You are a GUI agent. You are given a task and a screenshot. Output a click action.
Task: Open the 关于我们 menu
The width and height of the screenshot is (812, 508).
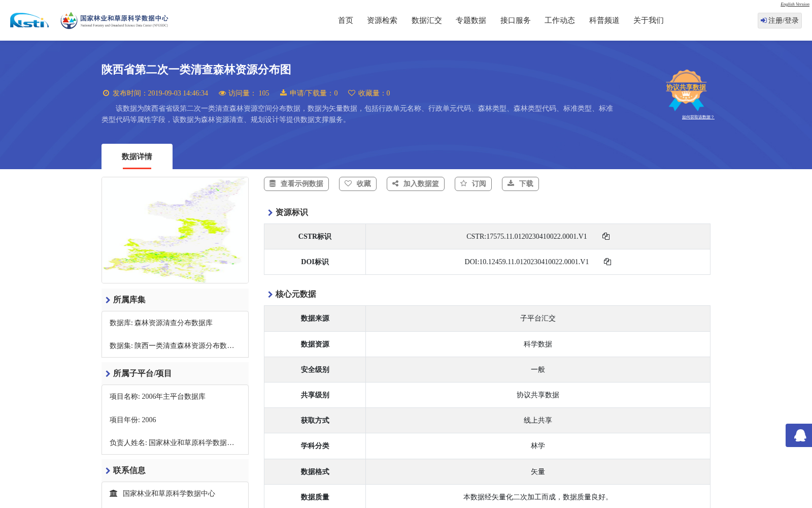(x=649, y=20)
